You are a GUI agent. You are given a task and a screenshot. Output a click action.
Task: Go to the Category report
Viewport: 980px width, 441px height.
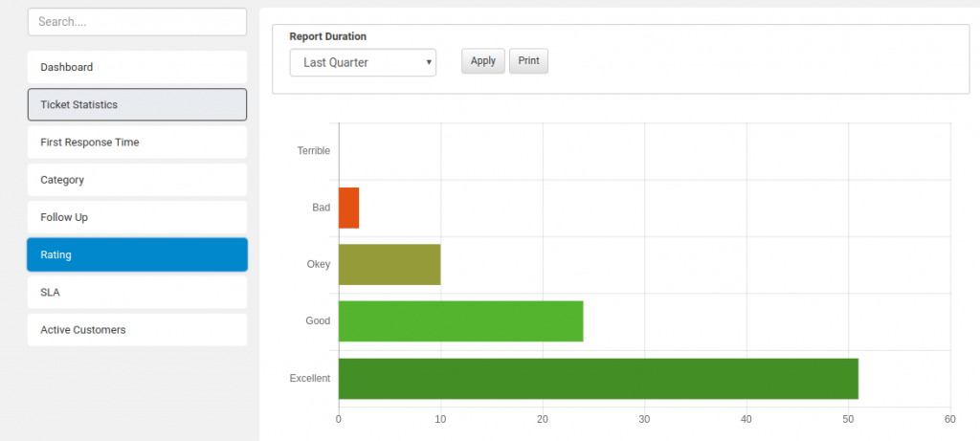137,180
